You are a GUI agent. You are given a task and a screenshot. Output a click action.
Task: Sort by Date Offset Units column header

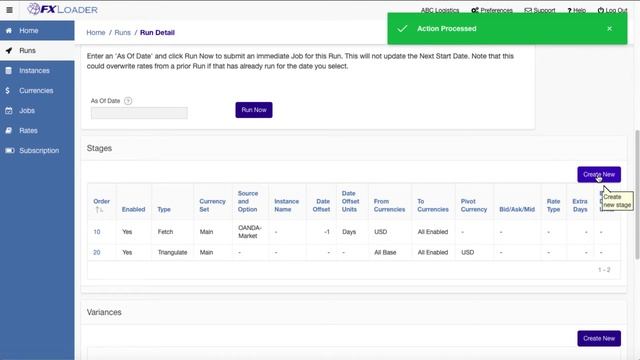(351, 201)
